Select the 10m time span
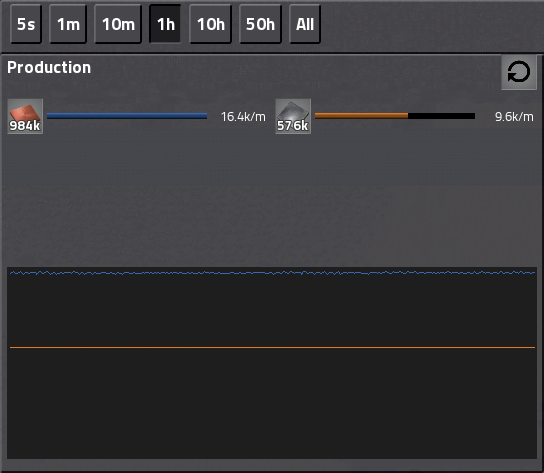 pos(118,24)
